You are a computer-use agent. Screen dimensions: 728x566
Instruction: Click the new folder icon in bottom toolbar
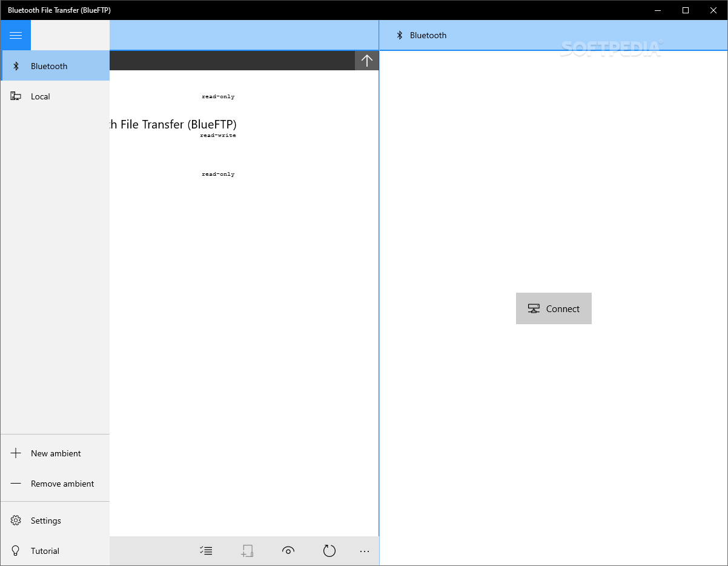247,551
